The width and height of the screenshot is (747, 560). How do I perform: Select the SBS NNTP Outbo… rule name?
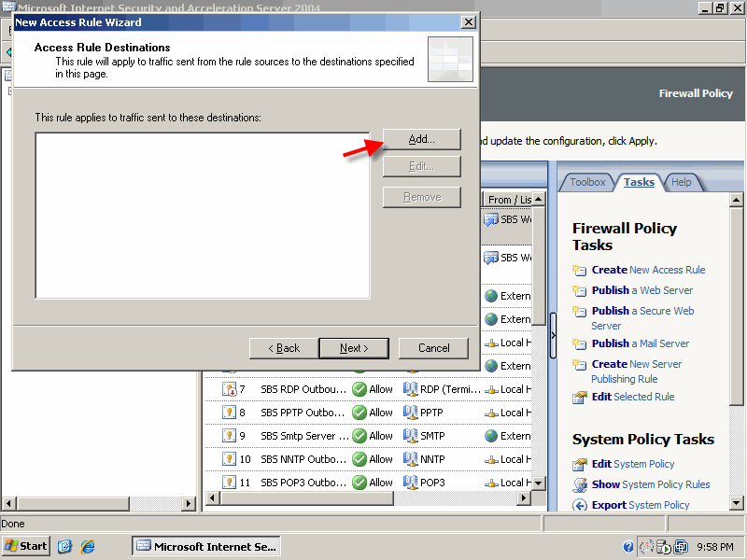click(303, 459)
